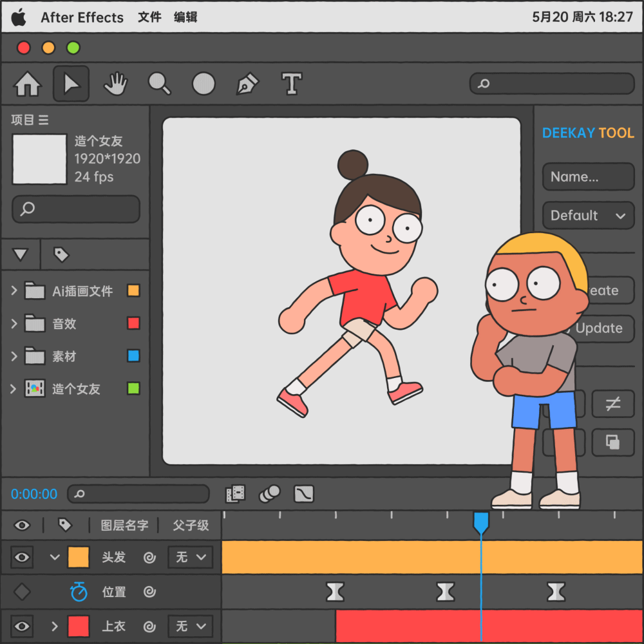Click the composition flowchart icon in timeline
Screen dimensions: 644x644
[x=235, y=494]
